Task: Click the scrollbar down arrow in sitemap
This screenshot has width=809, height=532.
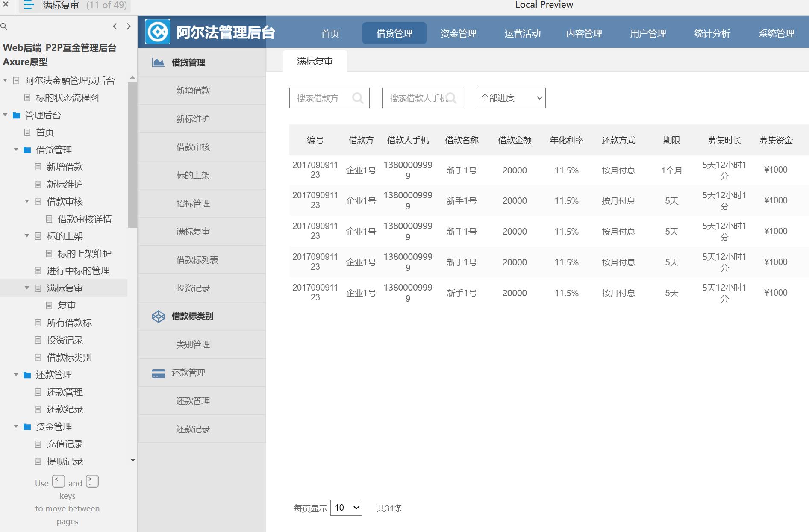Action: 132,460
